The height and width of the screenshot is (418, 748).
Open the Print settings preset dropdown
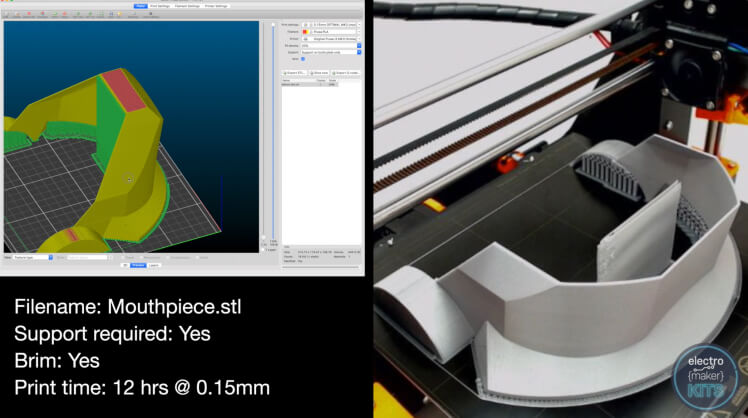tap(331, 24)
